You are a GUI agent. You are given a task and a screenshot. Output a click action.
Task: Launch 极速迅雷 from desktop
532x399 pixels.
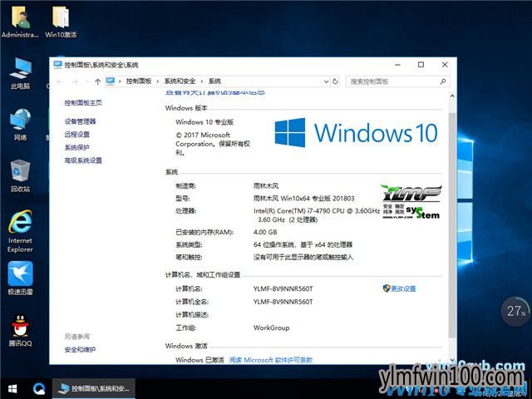[20, 278]
